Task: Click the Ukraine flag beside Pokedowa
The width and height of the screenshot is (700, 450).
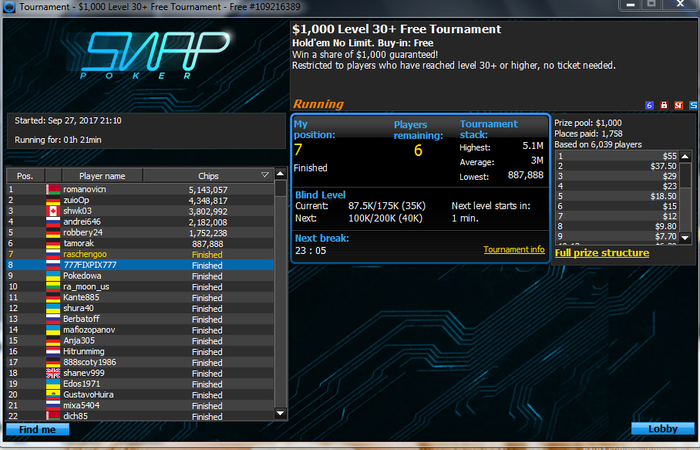Action: pyautogui.click(x=53, y=276)
